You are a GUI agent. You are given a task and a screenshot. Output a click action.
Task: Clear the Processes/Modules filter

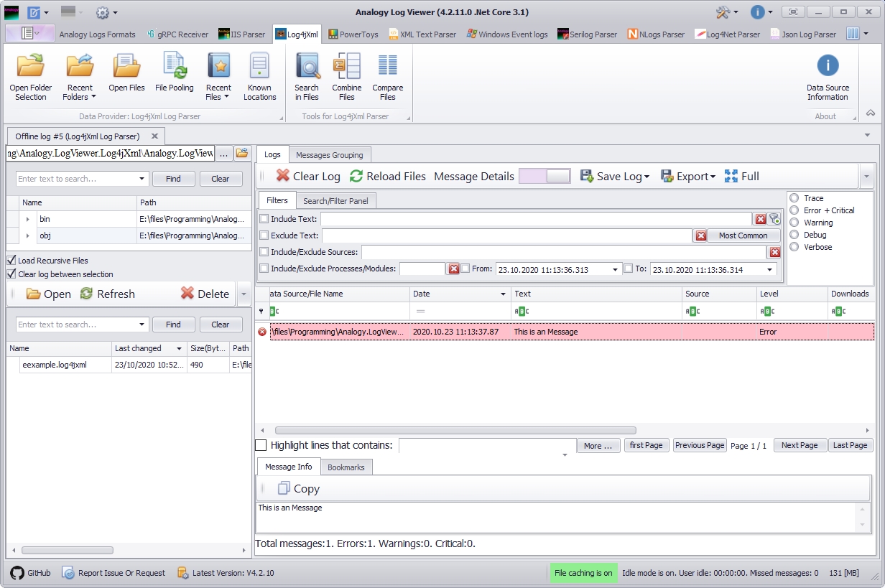point(453,269)
